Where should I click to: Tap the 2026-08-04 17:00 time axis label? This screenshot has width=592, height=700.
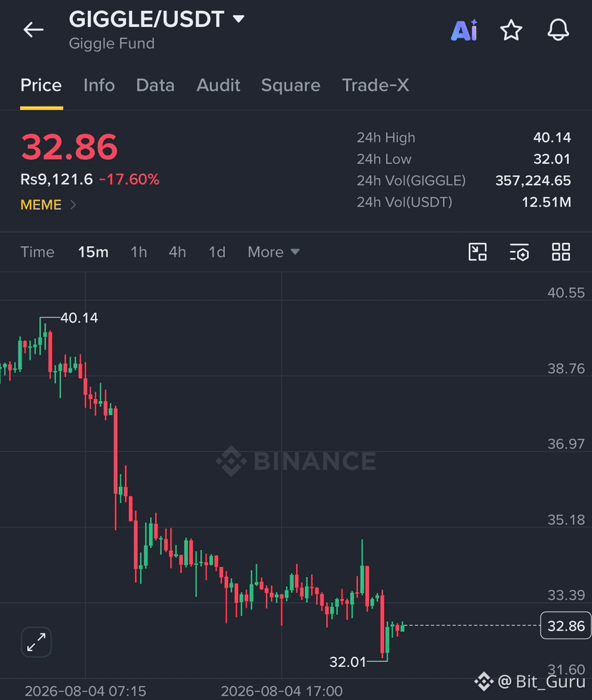coord(282,691)
